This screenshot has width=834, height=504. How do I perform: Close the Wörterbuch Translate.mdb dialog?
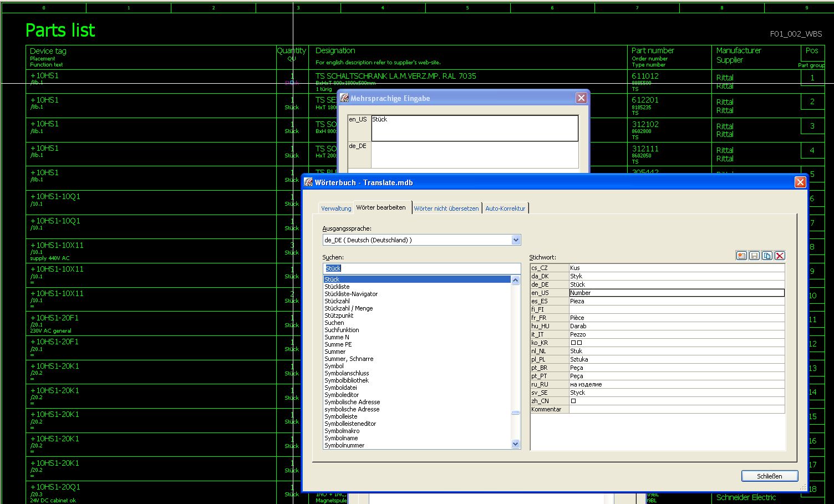tap(800, 182)
